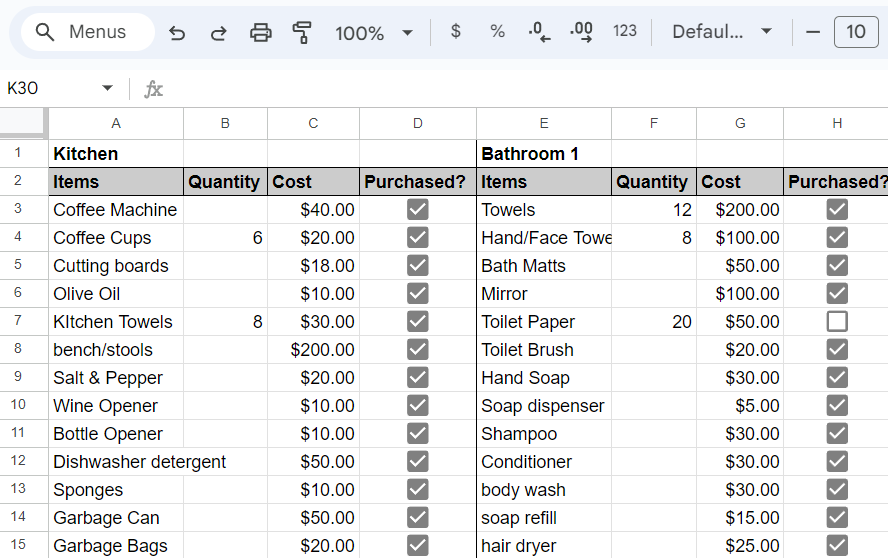Click the fx formula bar icon
The width and height of the screenshot is (888, 558).
click(x=153, y=89)
